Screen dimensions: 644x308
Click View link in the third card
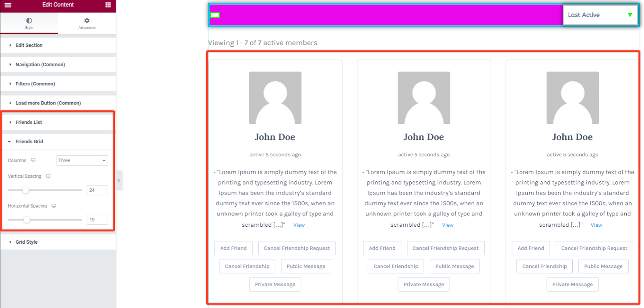(x=597, y=225)
